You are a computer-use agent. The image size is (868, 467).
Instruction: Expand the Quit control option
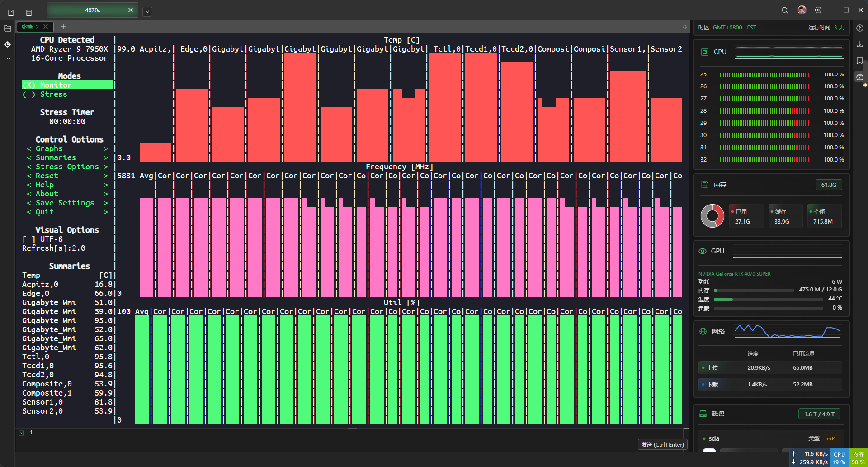(x=67, y=212)
